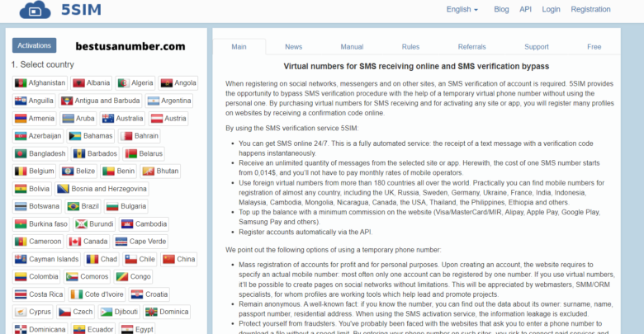The width and height of the screenshot is (644, 334).
Task: Click the Bolivia flag icon
Action: tap(21, 189)
